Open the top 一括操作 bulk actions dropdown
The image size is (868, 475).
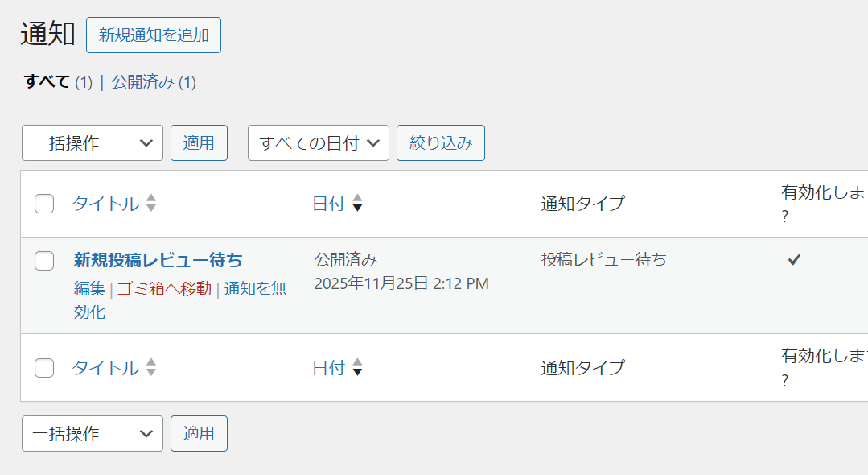pyautogui.click(x=93, y=143)
